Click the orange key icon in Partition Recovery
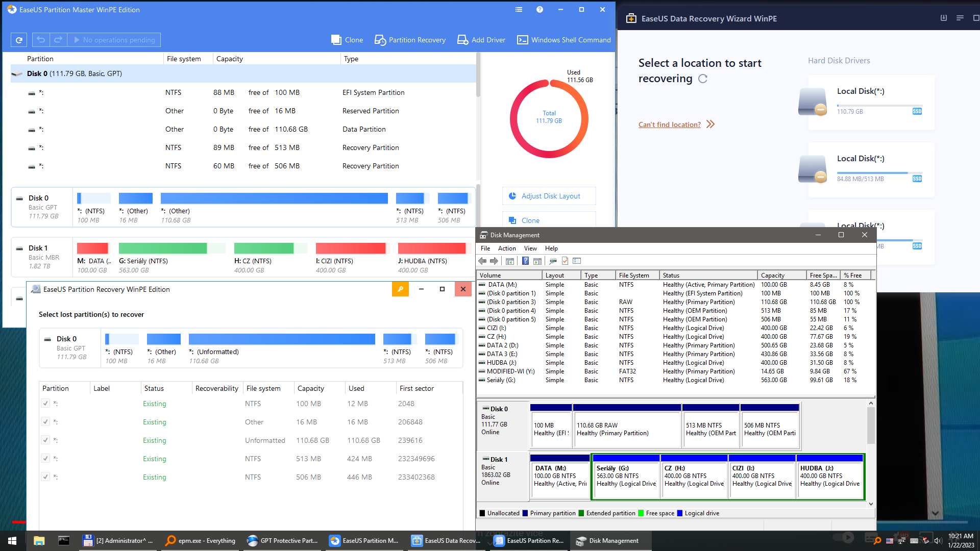Screen dimensions: 980x551 [400, 289]
